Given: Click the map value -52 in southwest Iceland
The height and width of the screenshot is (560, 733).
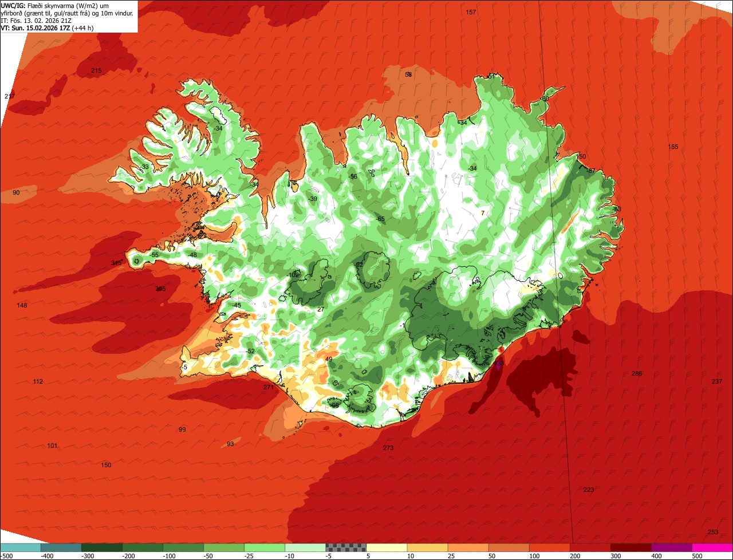Looking at the screenshot, I should coord(250,351).
